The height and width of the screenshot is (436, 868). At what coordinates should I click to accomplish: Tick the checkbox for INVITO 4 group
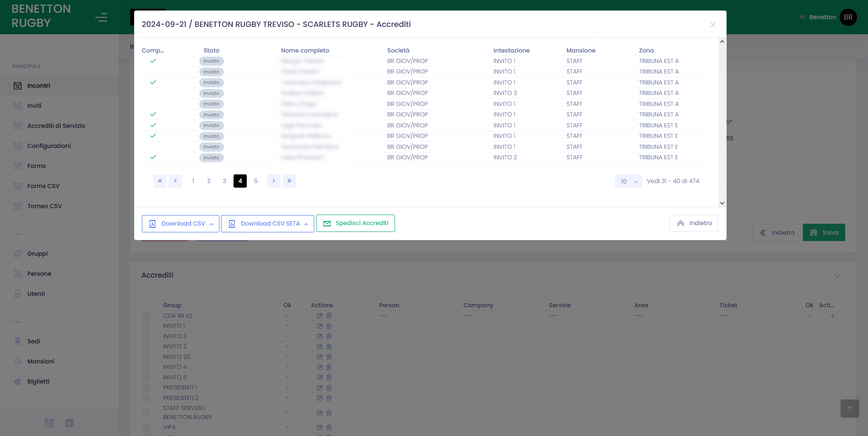pos(146,367)
